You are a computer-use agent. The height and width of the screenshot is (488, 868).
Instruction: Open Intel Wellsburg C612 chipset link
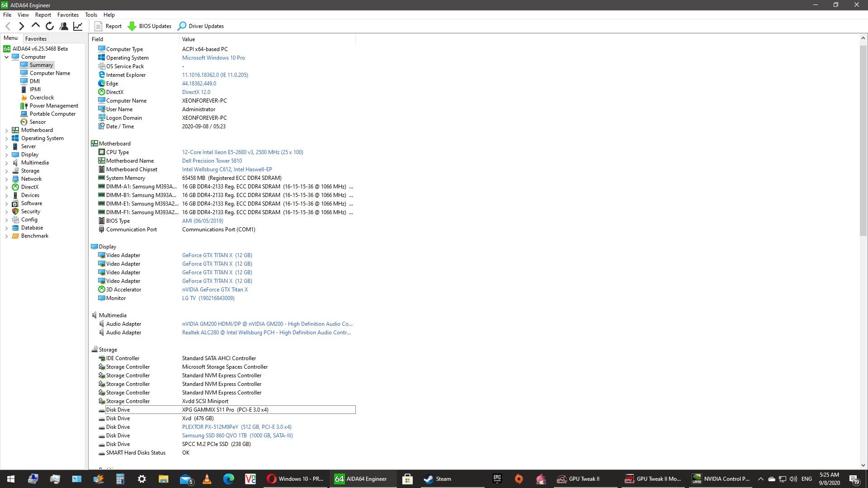227,169
